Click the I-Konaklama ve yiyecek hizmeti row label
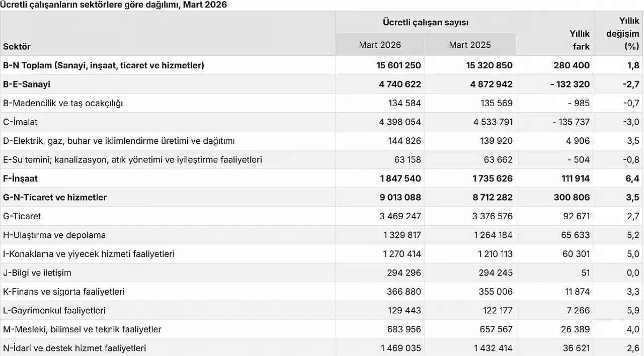The image size is (644, 356). (89, 254)
